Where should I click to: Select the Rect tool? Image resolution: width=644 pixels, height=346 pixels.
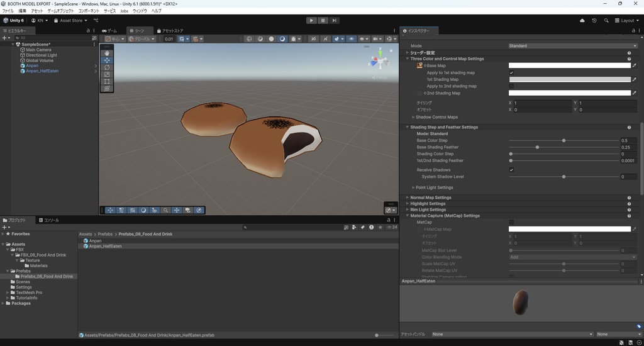click(x=107, y=81)
